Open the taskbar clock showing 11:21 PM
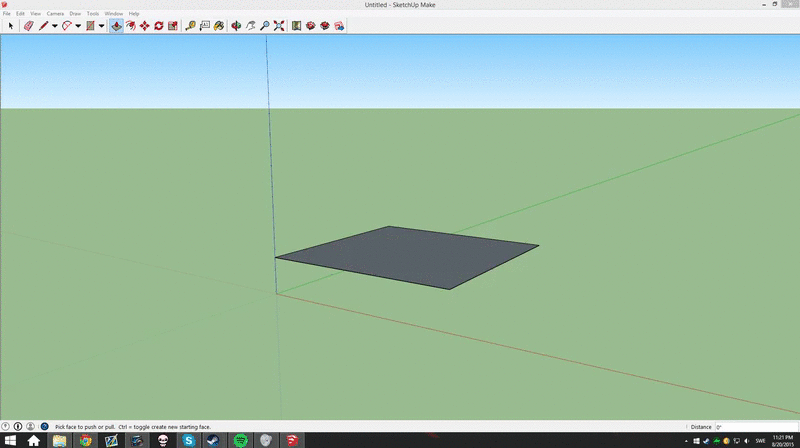800x448 pixels. tap(783, 441)
